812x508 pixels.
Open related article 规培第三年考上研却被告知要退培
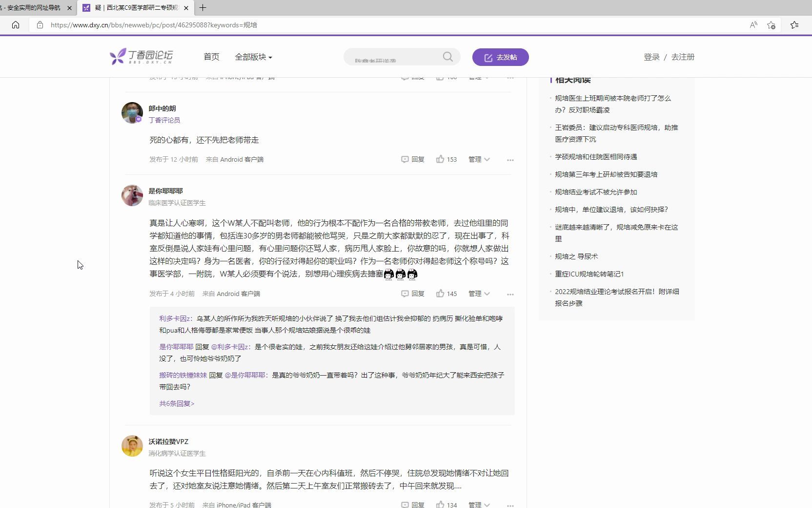click(606, 174)
